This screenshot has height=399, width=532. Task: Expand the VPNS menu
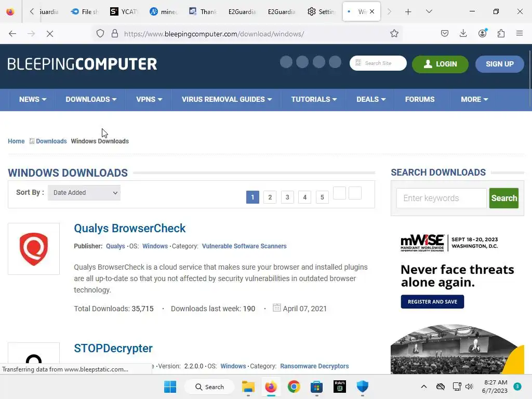149,99
